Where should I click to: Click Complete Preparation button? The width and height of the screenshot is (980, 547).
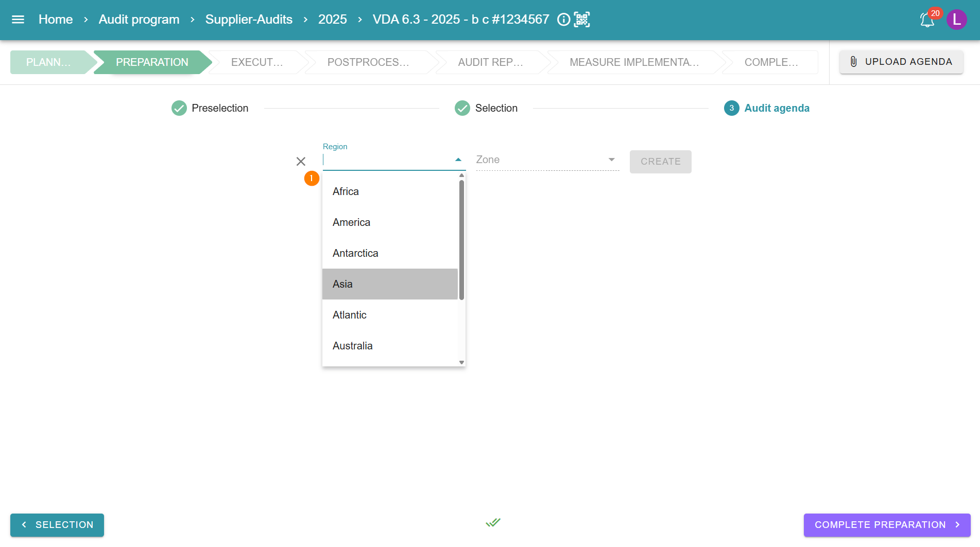coord(887,525)
